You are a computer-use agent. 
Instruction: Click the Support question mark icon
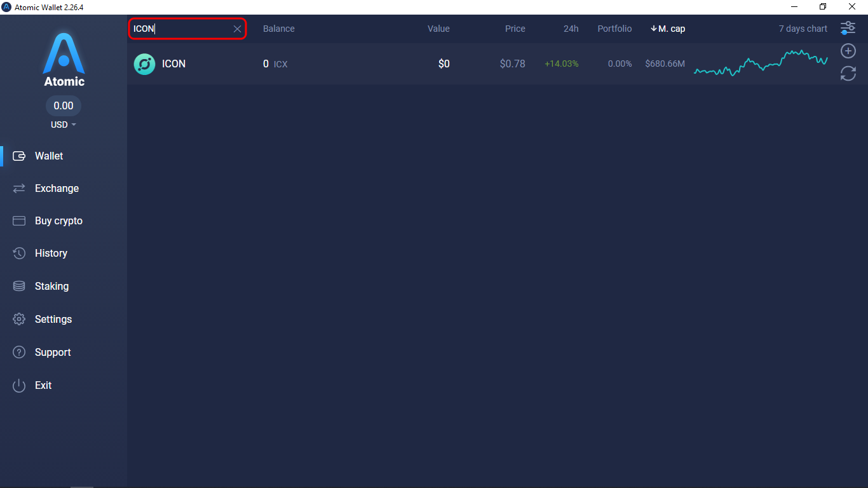[x=19, y=352]
